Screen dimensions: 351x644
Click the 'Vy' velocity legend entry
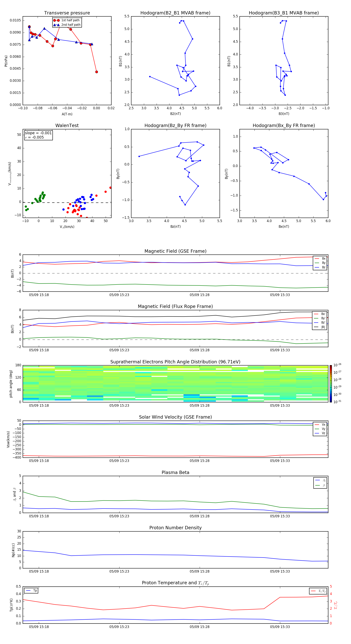[x=320, y=429]
